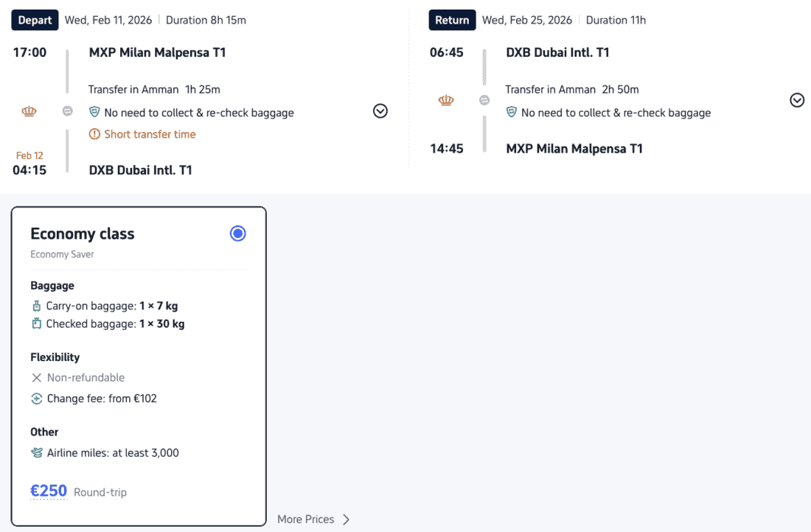This screenshot has height=532, width=811.
Task: Click the baggage shield icon under return transfer
Action: (512, 113)
